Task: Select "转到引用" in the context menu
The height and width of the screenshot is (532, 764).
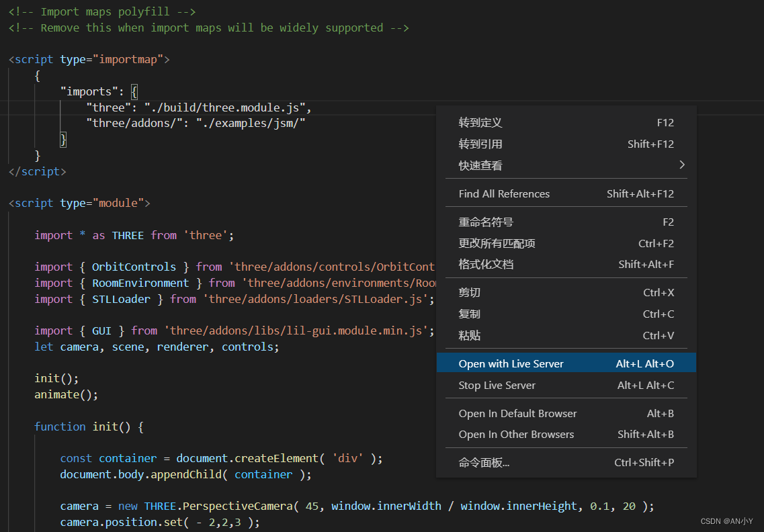Action: (479, 144)
